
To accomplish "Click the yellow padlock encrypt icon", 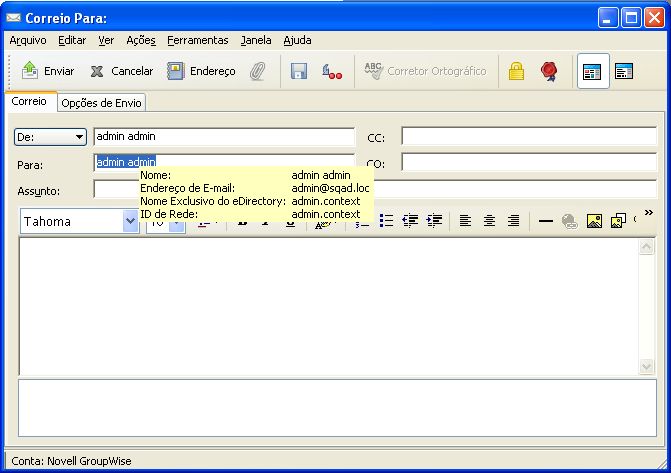I will point(516,71).
